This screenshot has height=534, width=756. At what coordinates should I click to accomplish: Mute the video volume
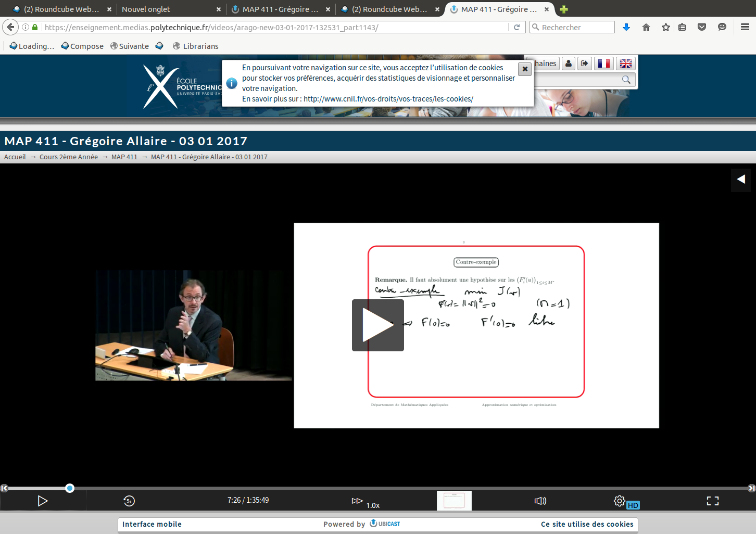click(540, 501)
